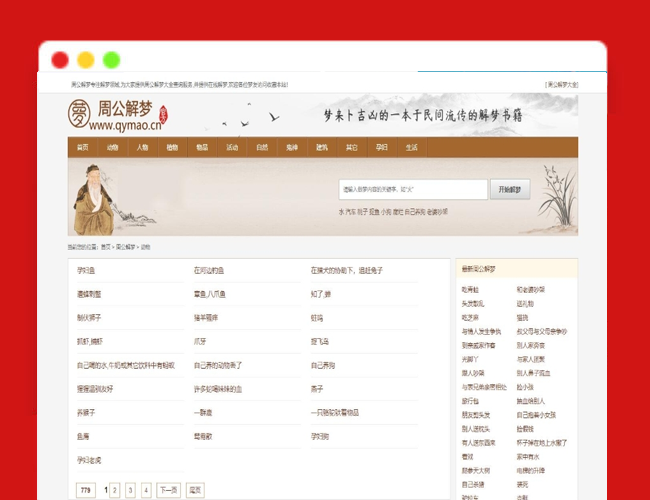Open the 知了,蝉 dream entry
Viewport: 650px width, 500px height.
click(x=320, y=294)
